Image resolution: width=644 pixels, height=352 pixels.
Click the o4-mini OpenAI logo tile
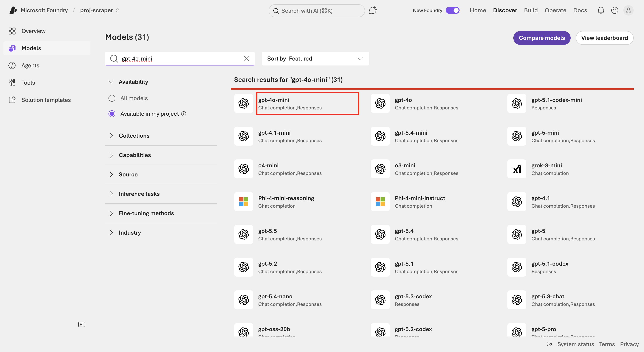click(243, 169)
